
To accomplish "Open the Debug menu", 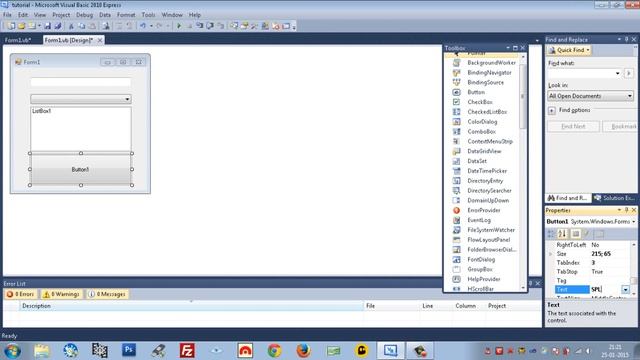I will pyautogui.click(x=84, y=15).
